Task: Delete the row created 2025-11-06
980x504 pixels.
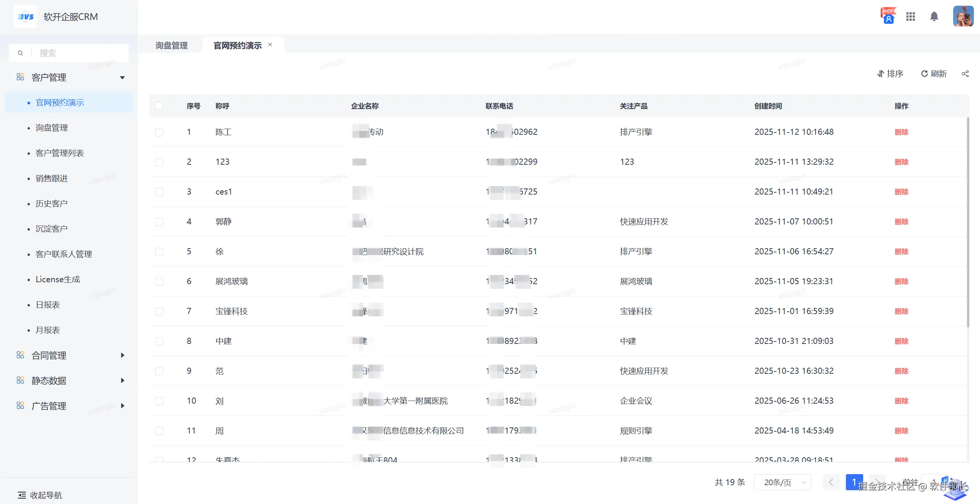Action: pyautogui.click(x=901, y=252)
